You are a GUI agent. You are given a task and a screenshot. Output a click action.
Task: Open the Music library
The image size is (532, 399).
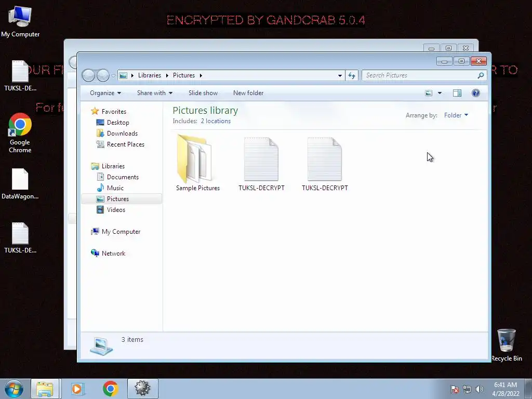115,188
